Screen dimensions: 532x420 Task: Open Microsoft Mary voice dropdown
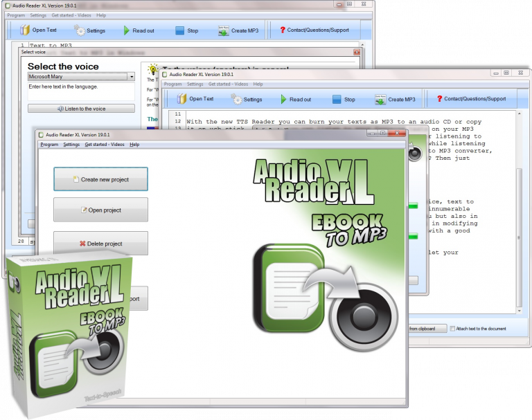click(132, 77)
